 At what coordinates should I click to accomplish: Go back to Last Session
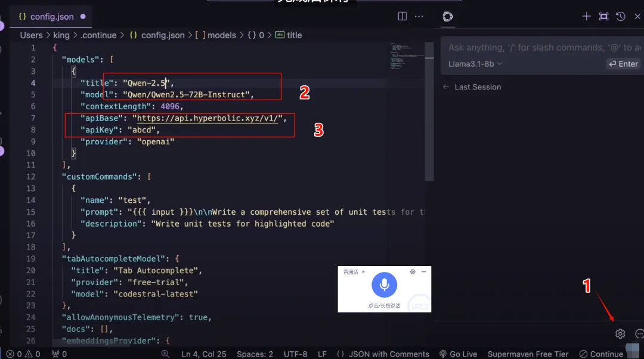pos(472,87)
